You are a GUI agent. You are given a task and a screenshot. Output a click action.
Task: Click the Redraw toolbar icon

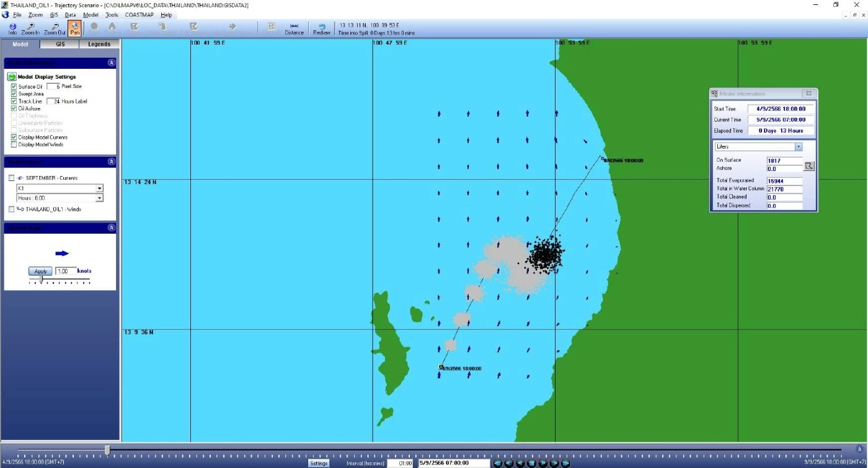322,29
